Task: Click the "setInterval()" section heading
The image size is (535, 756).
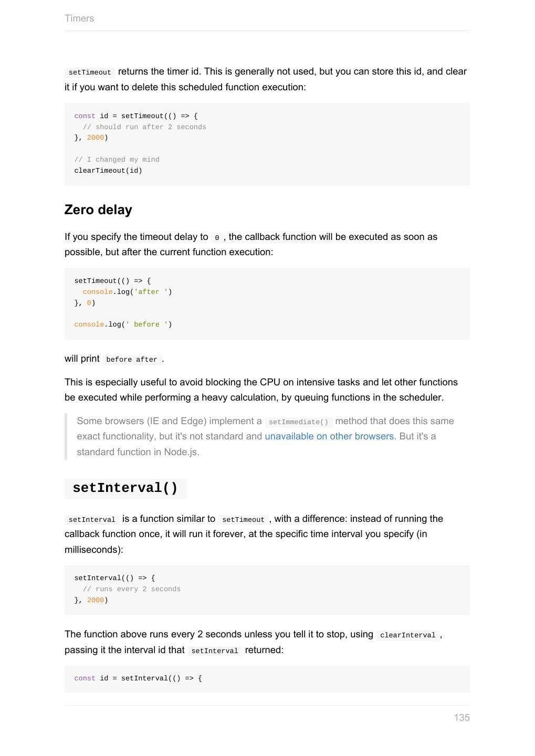Action: (125, 488)
